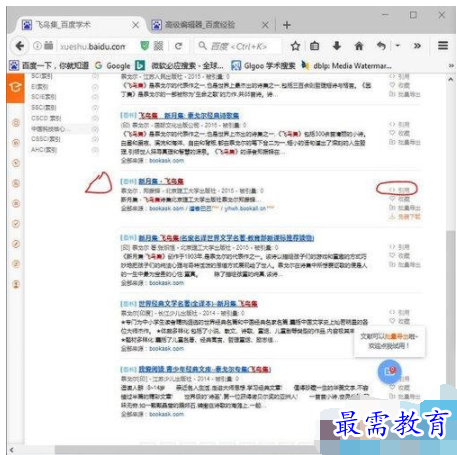Expand toolbar overflow double chevron
The image size is (457, 455).
(417, 46)
